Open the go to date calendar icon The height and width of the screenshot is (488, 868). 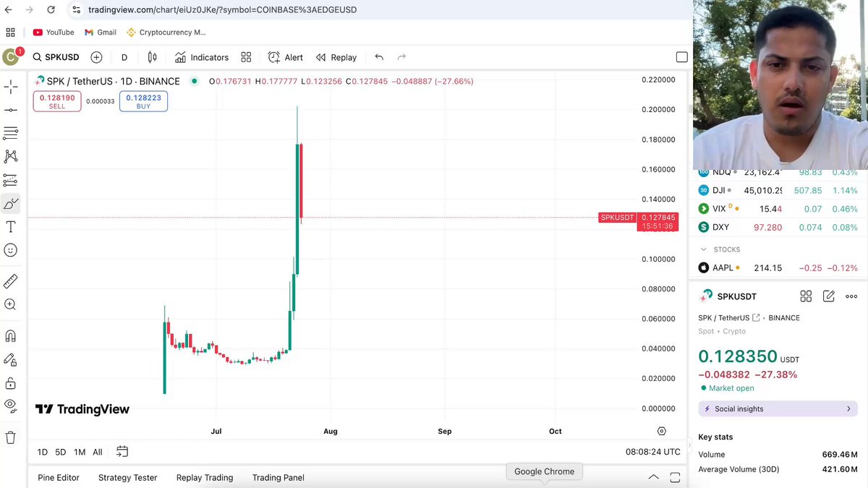(122, 452)
